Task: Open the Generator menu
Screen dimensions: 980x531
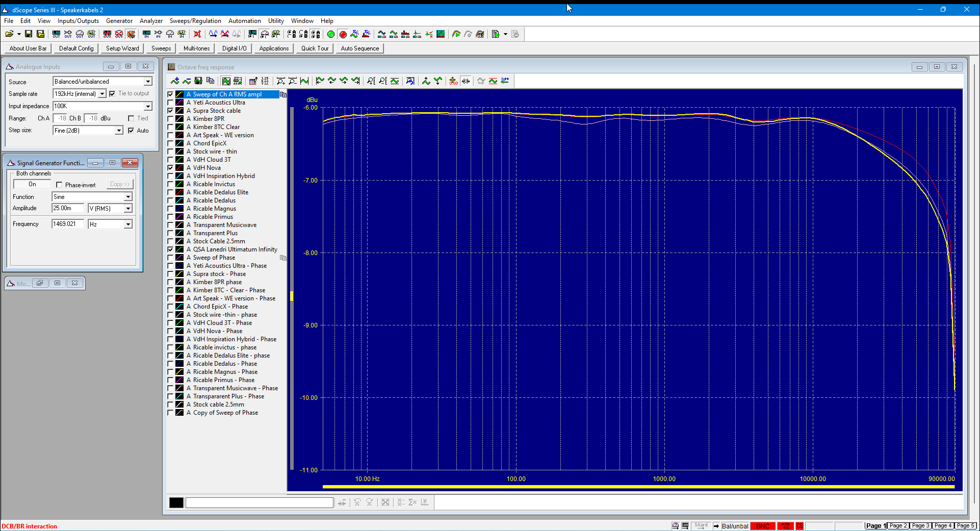Action: (x=119, y=21)
